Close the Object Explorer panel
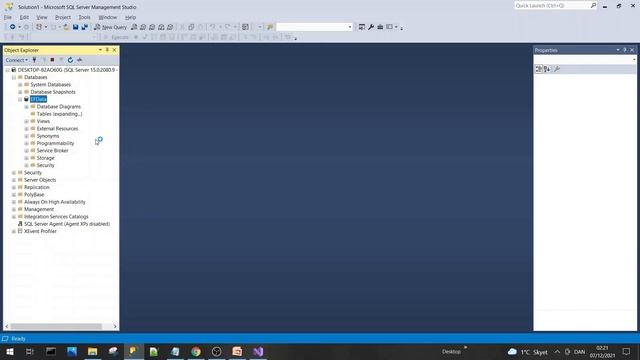Screen dimensions: 640x360 [114, 50]
